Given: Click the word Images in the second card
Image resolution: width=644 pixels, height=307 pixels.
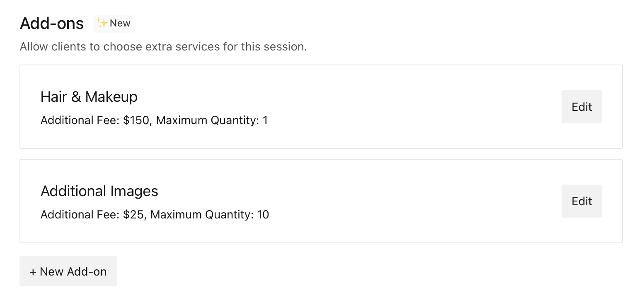Looking at the screenshot, I should point(134,191).
